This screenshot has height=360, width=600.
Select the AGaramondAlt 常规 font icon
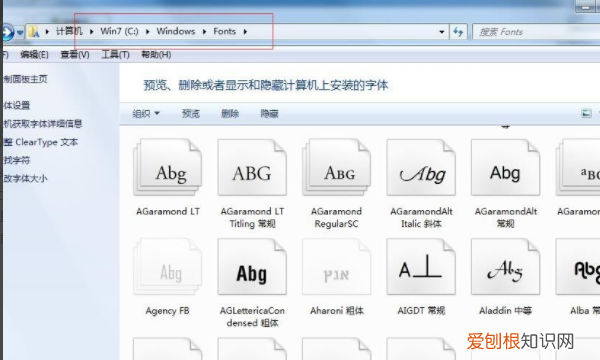(505, 168)
